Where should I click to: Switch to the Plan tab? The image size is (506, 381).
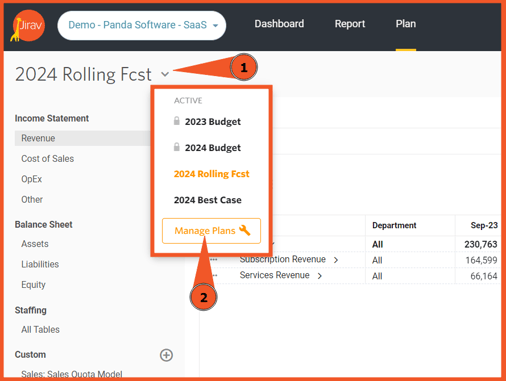click(406, 24)
